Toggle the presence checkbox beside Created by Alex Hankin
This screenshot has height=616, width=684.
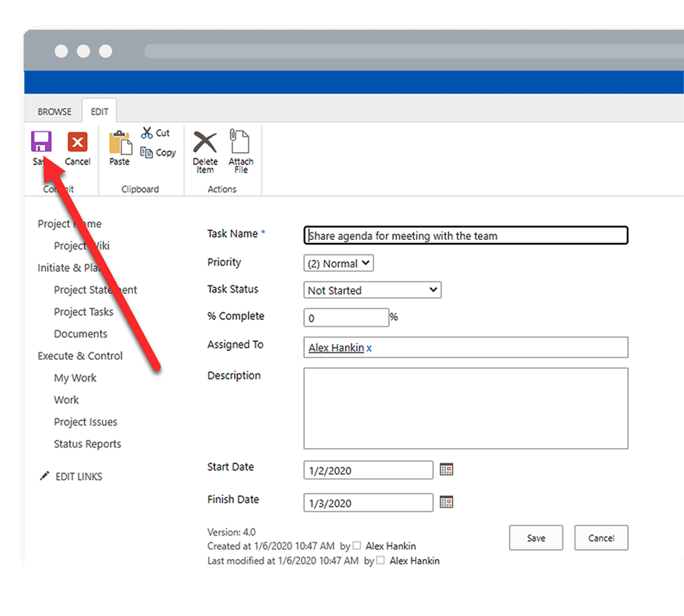357,546
